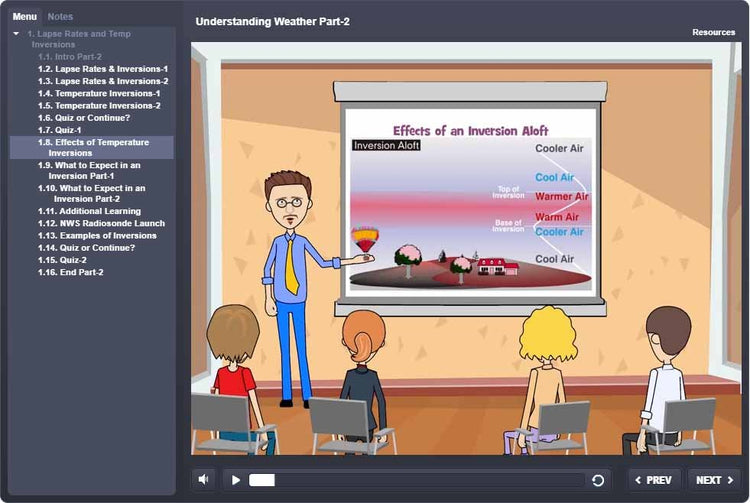The image size is (750, 503).
Task: Collapse the Lapse Rates and Temp Inversions section
Action: click(x=16, y=34)
